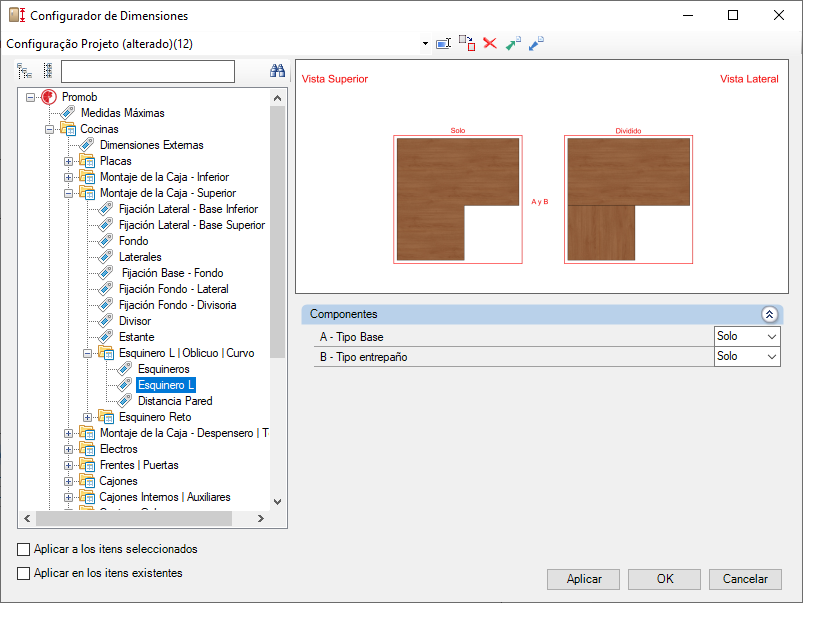Click the Solo base preview thumbnail

[457, 200]
